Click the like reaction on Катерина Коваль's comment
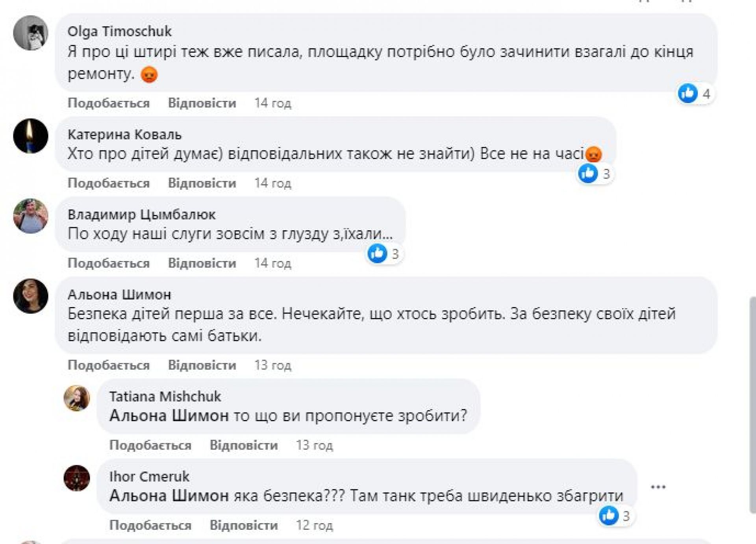Image resolution: width=756 pixels, height=544 pixels. click(588, 174)
